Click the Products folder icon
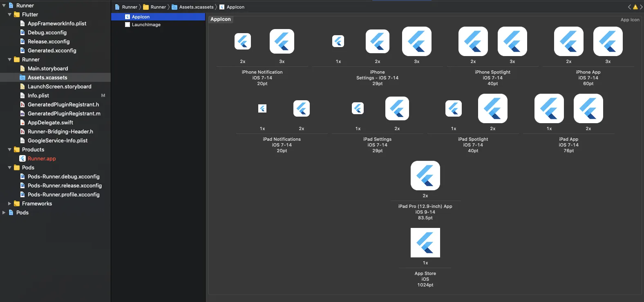644x302 pixels. (17, 149)
